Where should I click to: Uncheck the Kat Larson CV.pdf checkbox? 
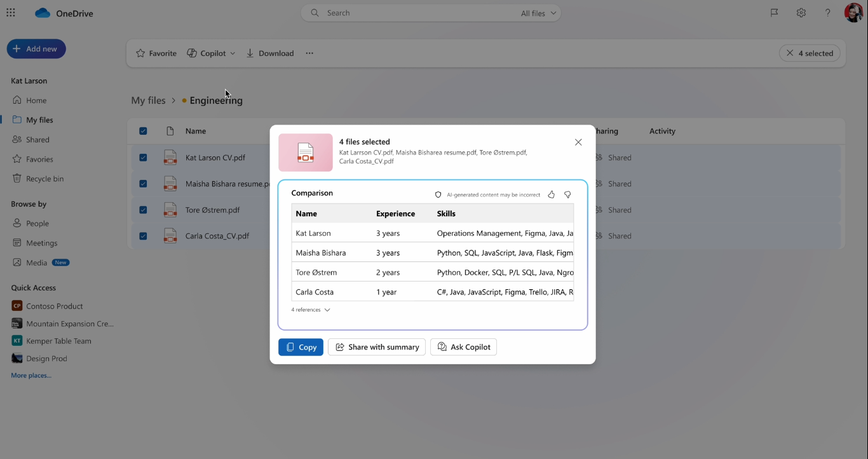click(143, 158)
